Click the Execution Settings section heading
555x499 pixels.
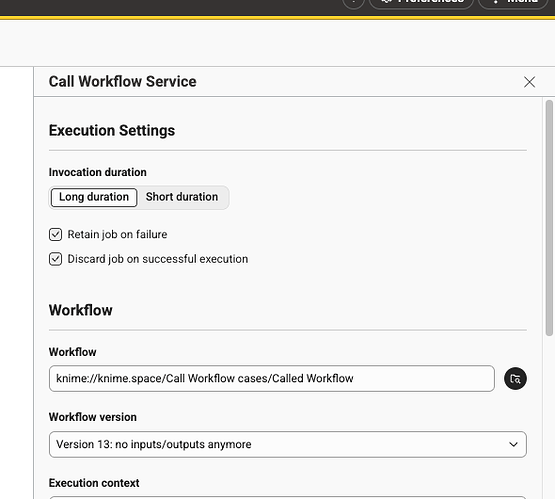click(112, 131)
